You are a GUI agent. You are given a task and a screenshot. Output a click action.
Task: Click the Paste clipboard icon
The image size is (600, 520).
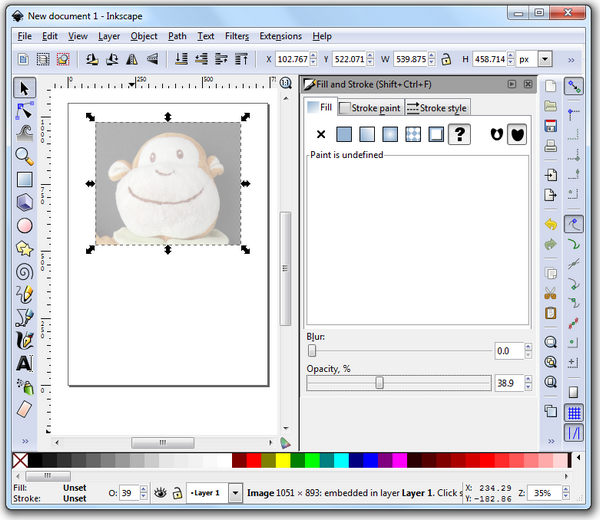tap(551, 313)
